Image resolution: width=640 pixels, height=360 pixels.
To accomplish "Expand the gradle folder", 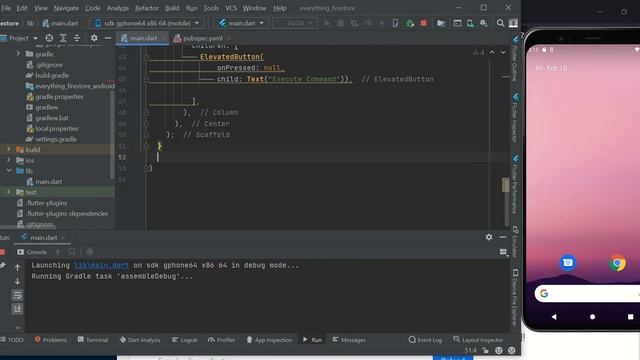I will click(18, 54).
